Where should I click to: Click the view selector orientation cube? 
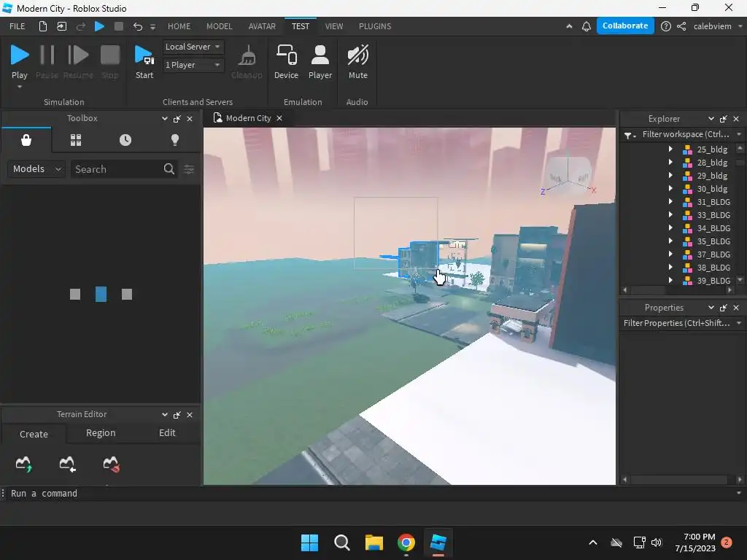point(568,176)
